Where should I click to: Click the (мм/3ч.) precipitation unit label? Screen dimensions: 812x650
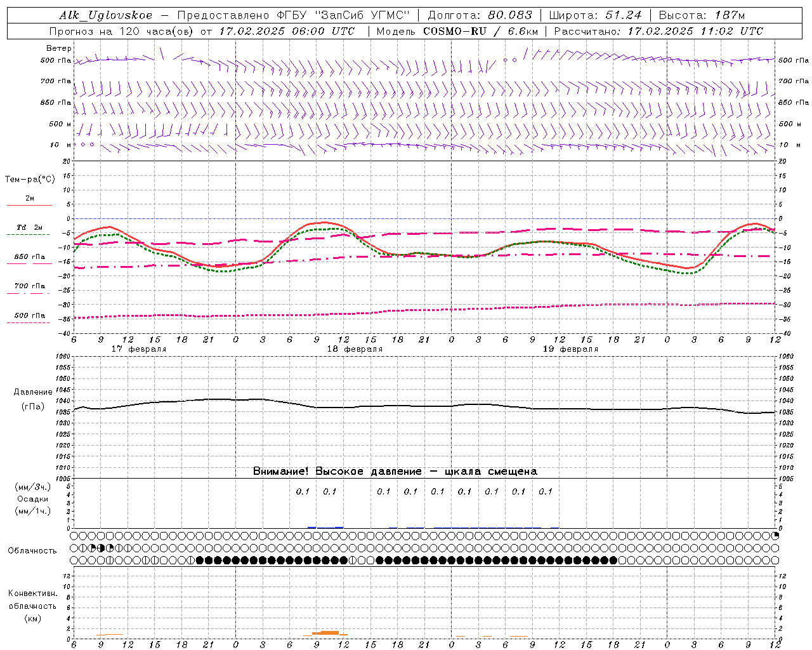point(33,487)
